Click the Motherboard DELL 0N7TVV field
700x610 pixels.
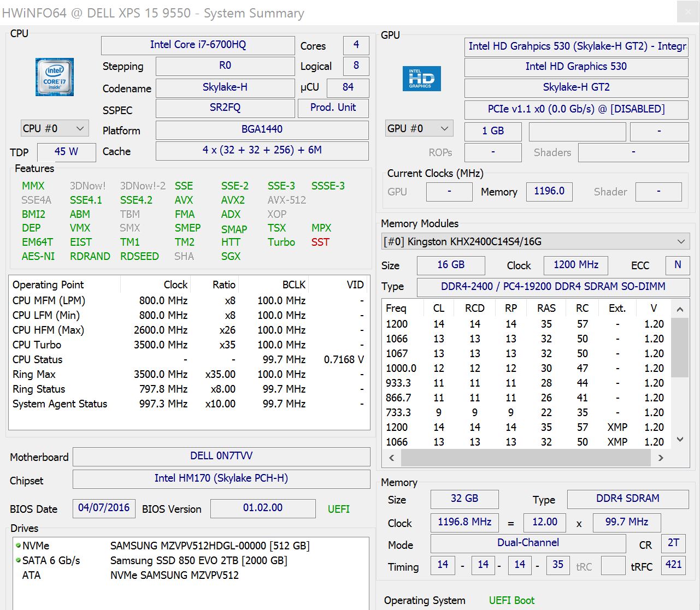tap(221, 457)
